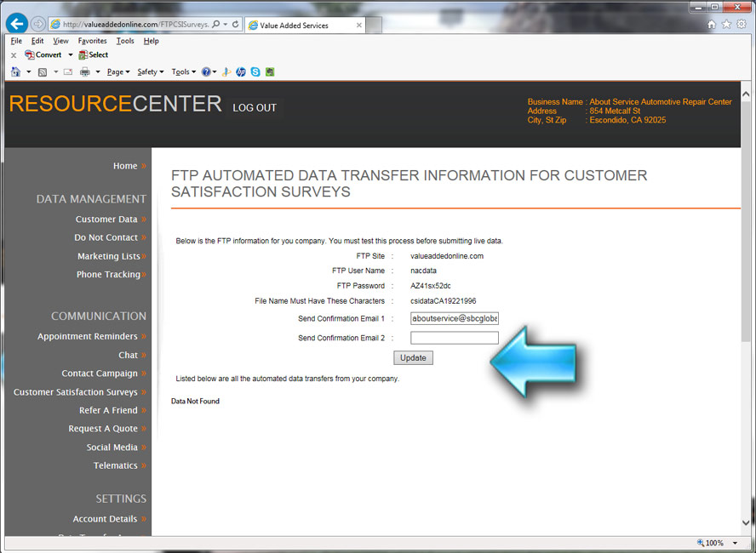Open the Favorites star icon
Image resolution: width=756 pixels, height=553 pixels.
point(724,25)
